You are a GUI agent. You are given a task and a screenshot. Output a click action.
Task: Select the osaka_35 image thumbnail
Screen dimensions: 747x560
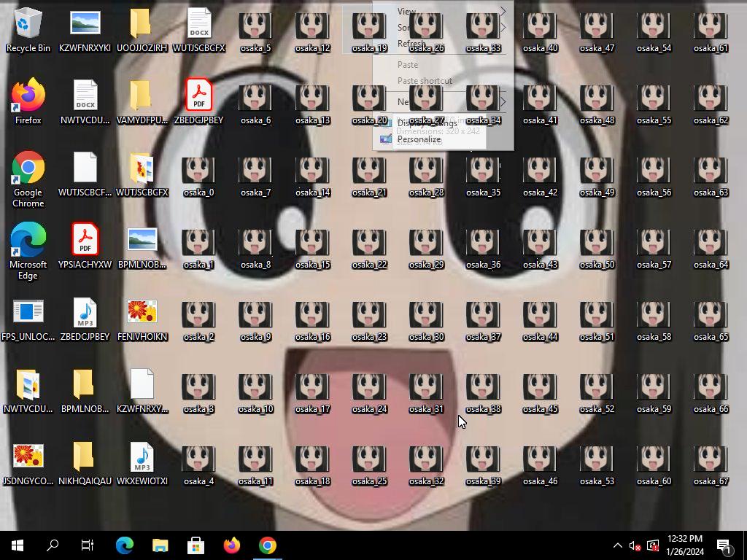pos(483,177)
